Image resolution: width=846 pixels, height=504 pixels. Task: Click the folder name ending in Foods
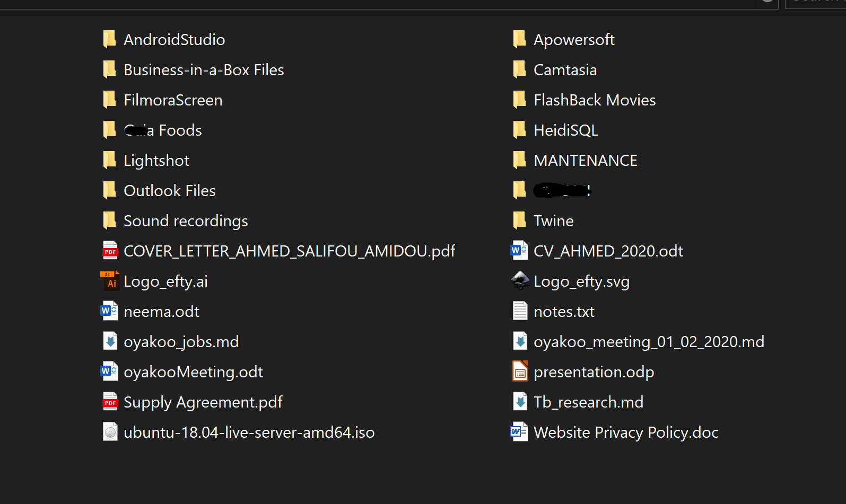[163, 130]
